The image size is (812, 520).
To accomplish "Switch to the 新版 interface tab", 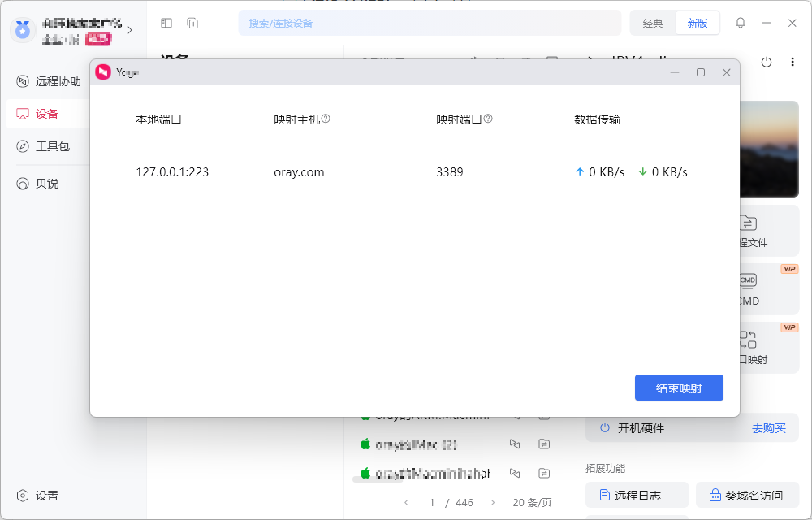I will (697, 23).
